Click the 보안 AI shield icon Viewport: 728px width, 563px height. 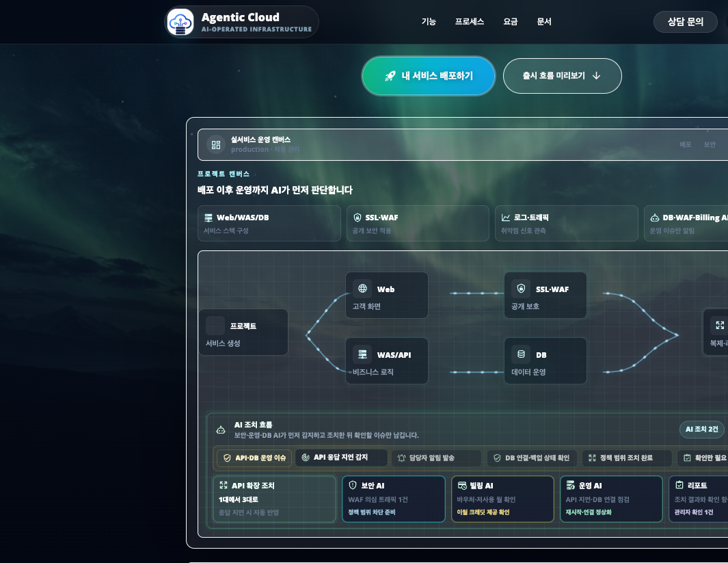353,486
